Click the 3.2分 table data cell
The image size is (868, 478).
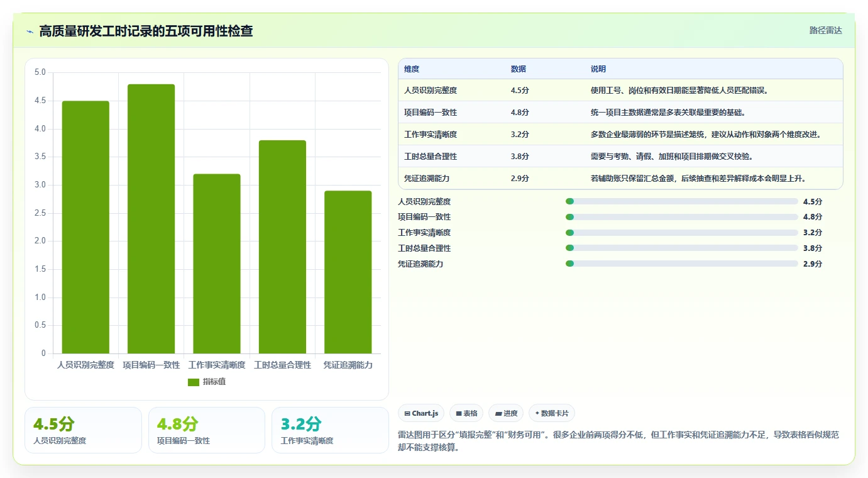coord(520,134)
